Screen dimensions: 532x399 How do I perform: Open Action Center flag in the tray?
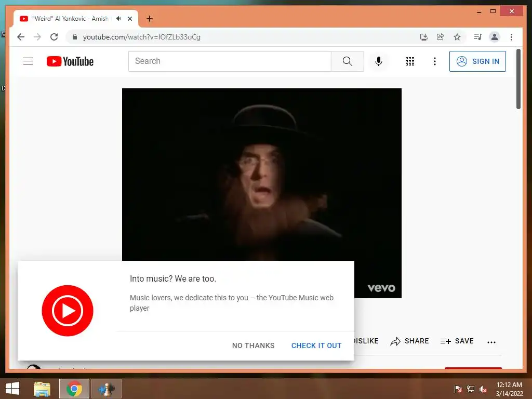point(458,389)
